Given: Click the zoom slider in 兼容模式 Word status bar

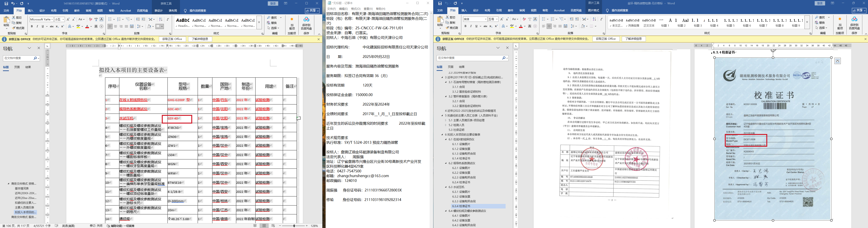Looking at the screenshot, I should point(294,226).
